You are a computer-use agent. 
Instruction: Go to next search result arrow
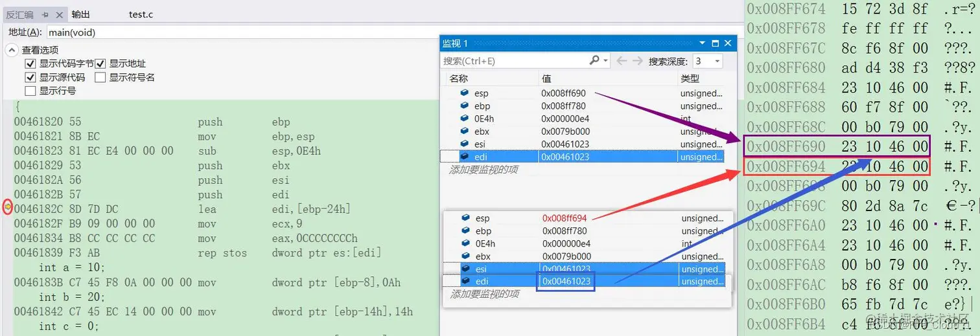[x=637, y=61]
